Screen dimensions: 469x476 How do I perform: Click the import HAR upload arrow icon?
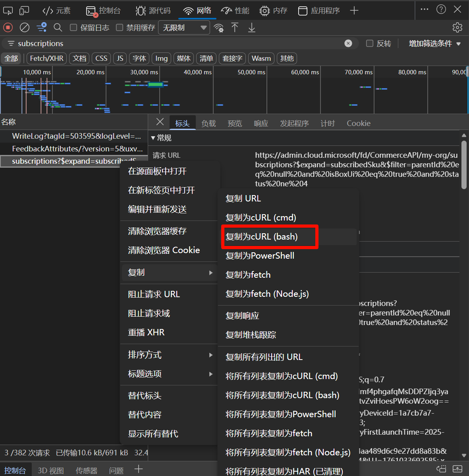tap(235, 27)
